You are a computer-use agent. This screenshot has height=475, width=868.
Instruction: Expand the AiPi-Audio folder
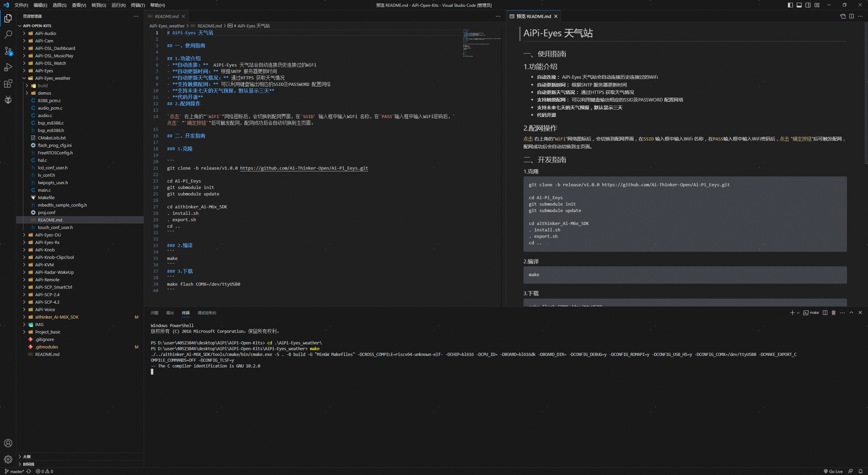[80, 33]
